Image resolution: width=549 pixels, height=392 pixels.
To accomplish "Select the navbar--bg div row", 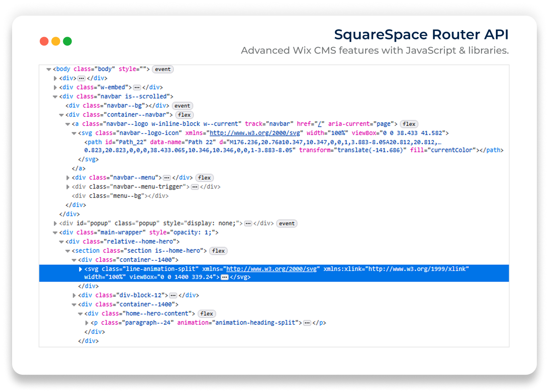I will 117,106.
